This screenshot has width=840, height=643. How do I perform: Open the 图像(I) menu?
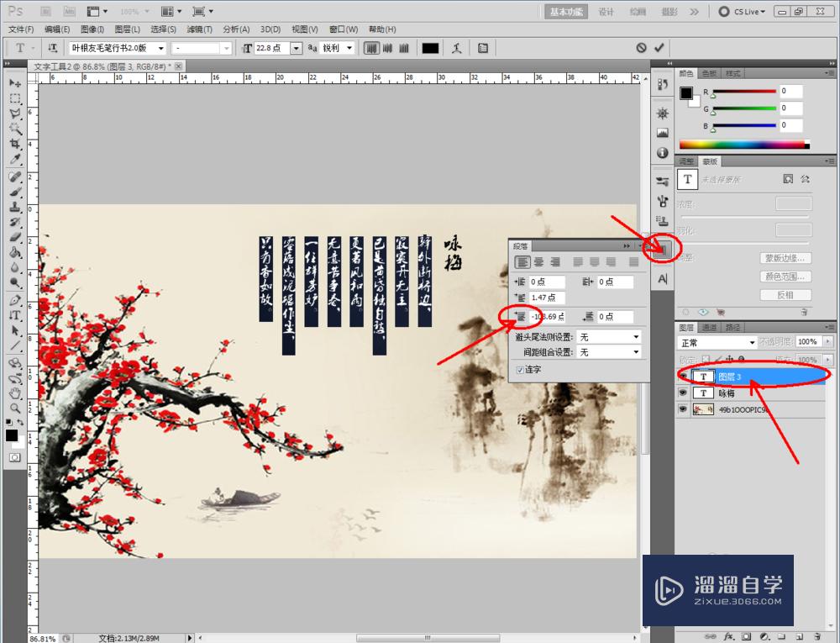click(92, 29)
